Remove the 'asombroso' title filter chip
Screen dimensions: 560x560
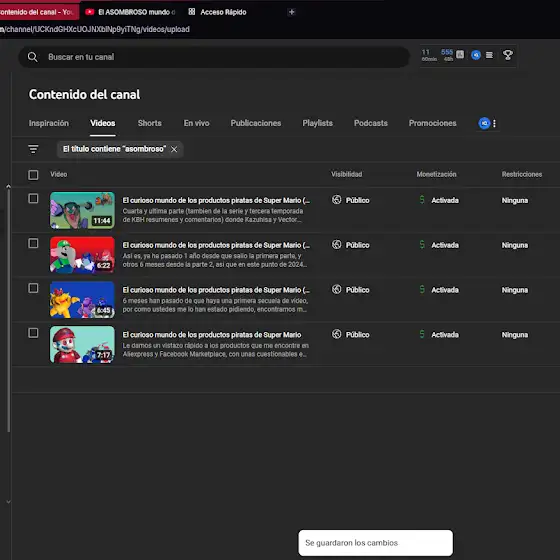click(174, 149)
